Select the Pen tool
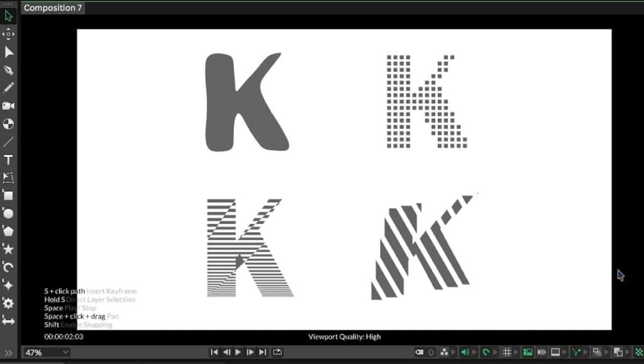Viewport: 644px width, 364px height. 8,70
